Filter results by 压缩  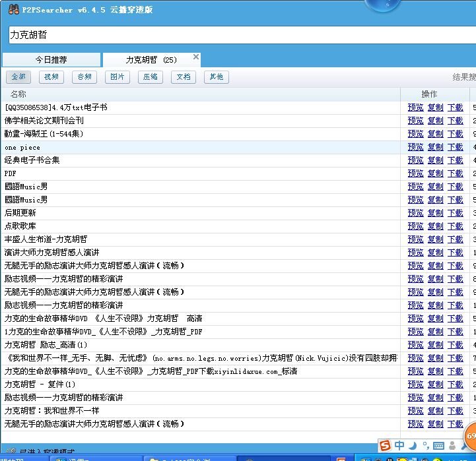tap(151, 77)
